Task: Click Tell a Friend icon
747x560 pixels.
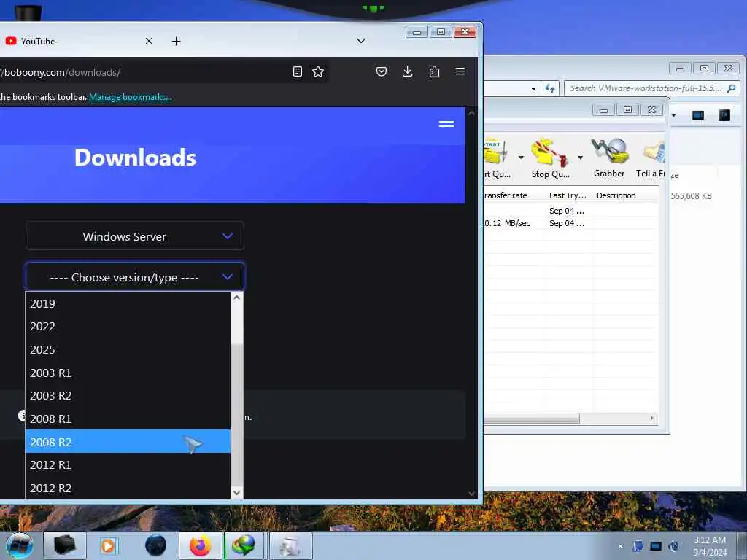Action: [651, 158]
